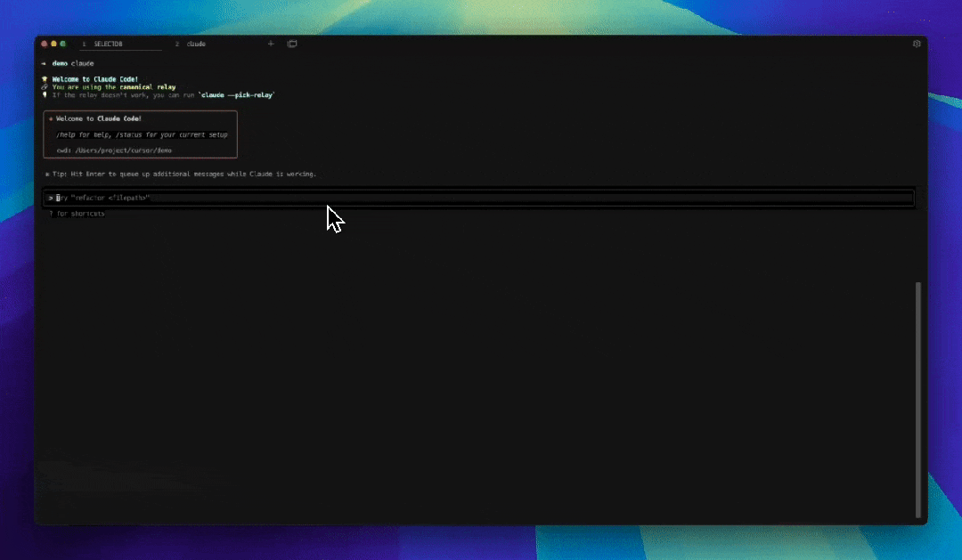Focus the Claude Code prompt input field
Viewport: 962px width, 560px height.
[x=478, y=199]
